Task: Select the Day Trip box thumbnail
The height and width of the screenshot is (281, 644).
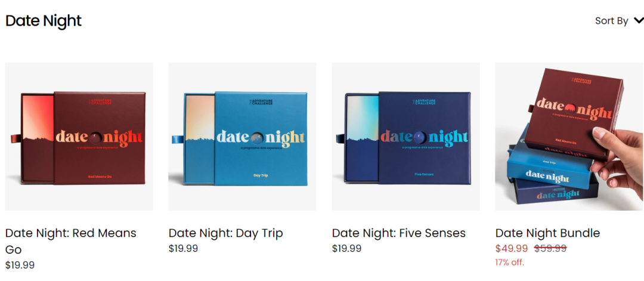Action: coord(242,137)
